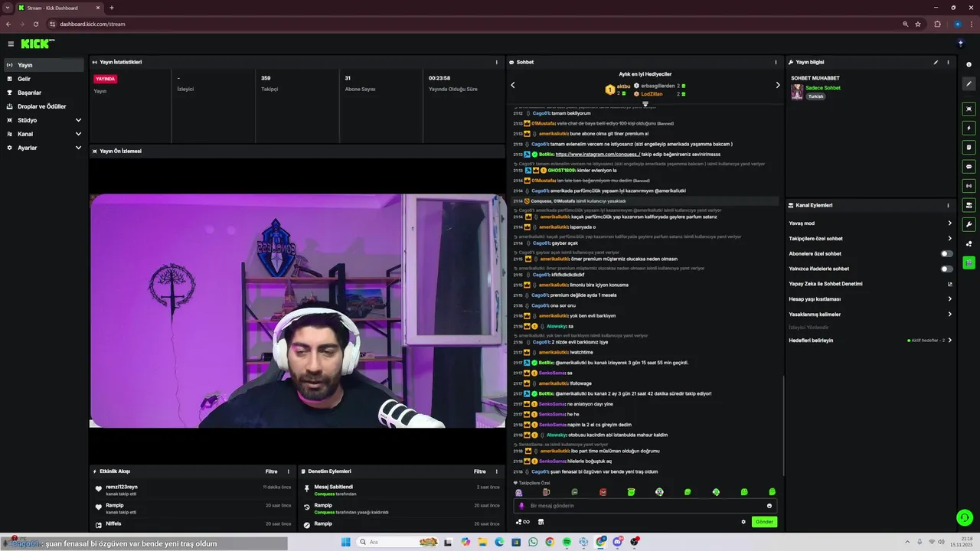Click remzi123reyn in the activity feed

coord(122,487)
